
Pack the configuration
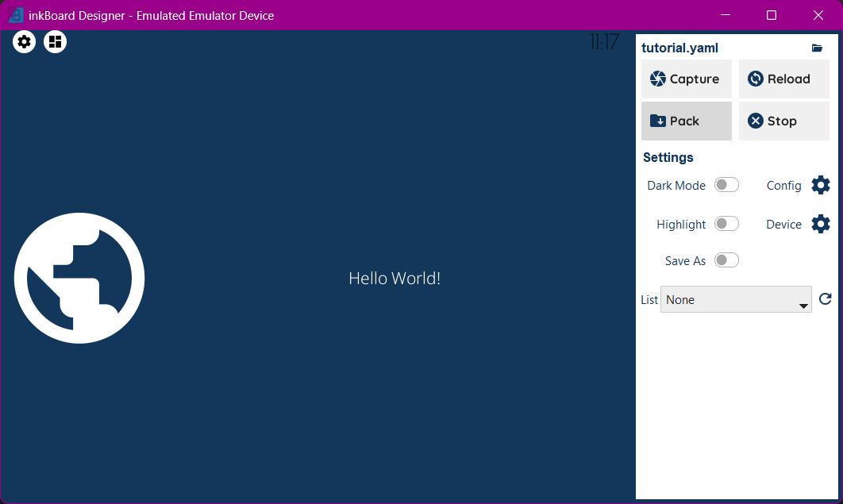[x=686, y=121]
